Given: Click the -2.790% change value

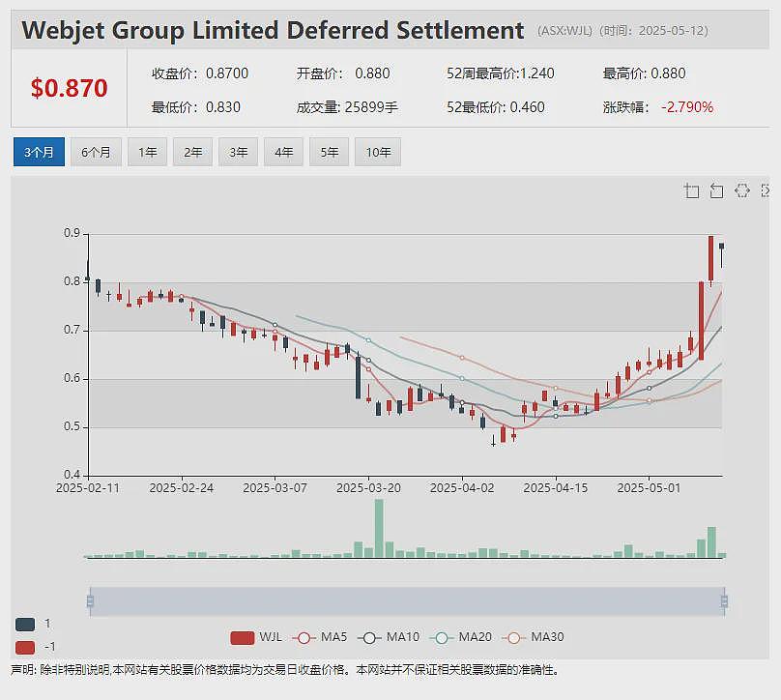Looking at the screenshot, I should coord(687,107).
